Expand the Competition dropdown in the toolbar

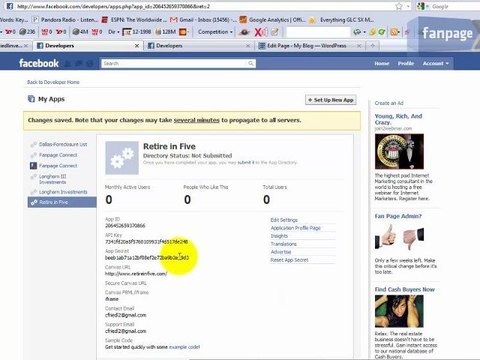215,32
